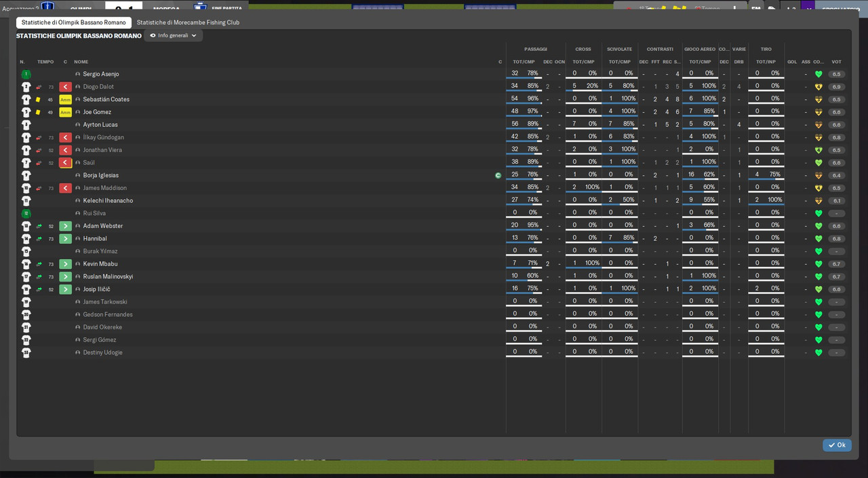Click İlkay Gündogan's red substitution arrow
Screen dimensions: 868x478
tap(65, 138)
